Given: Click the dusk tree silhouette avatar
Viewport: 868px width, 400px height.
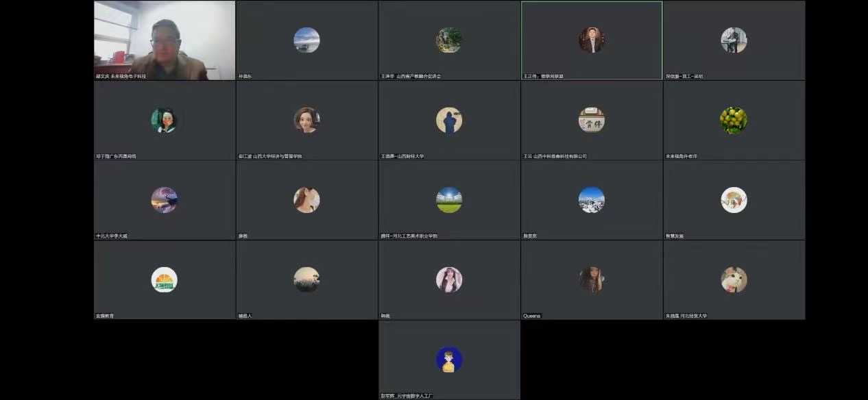Looking at the screenshot, I should (306, 279).
